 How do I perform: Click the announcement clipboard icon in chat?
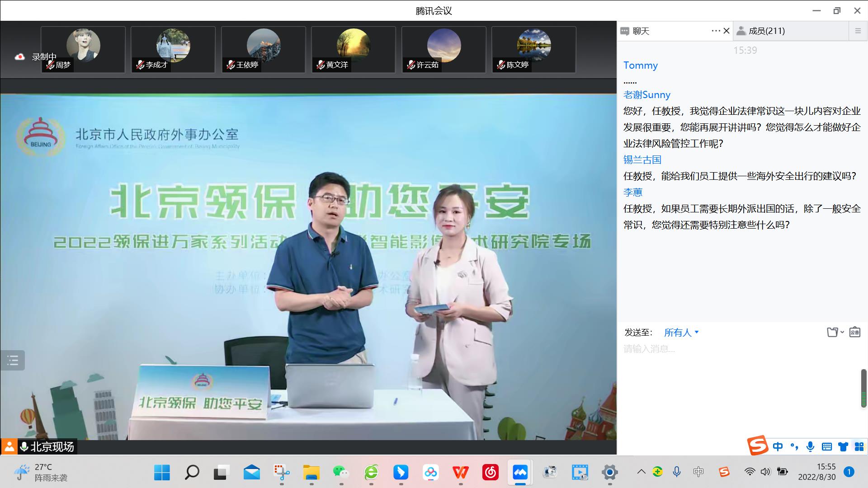[854, 333]
